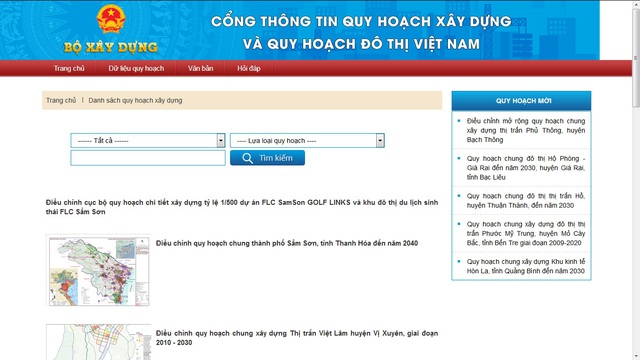Open the Sầm Sơn planning map thumbnail

(98, 270)
